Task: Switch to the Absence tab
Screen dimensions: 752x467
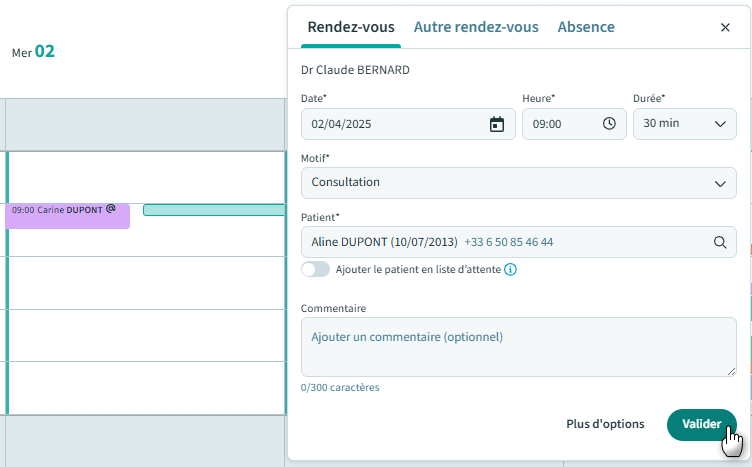Action: pos(586,27)
